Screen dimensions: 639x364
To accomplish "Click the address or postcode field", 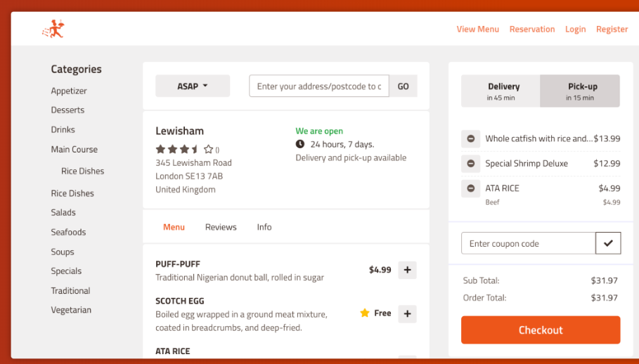I will pos(318,86).
